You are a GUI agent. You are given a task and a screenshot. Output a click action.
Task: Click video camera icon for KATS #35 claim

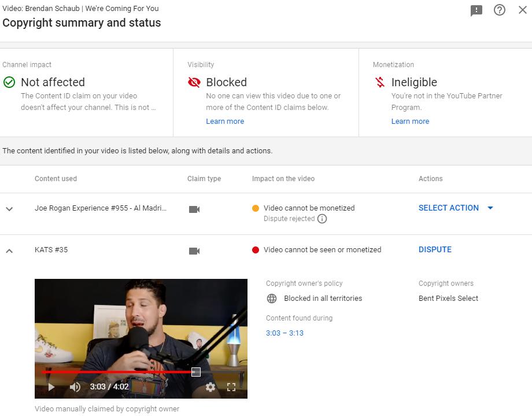(194, 251)
